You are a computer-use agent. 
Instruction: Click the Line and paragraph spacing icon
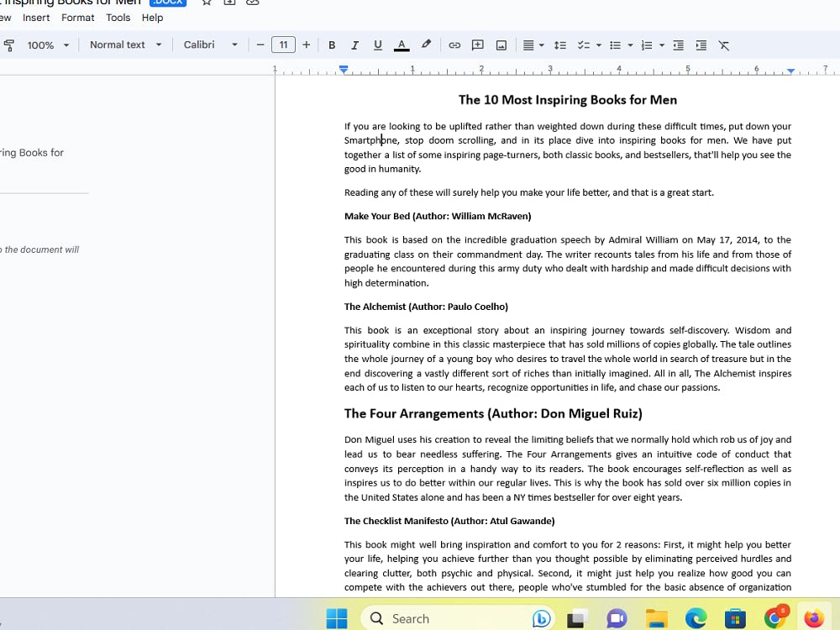click(x=559, y=45)
